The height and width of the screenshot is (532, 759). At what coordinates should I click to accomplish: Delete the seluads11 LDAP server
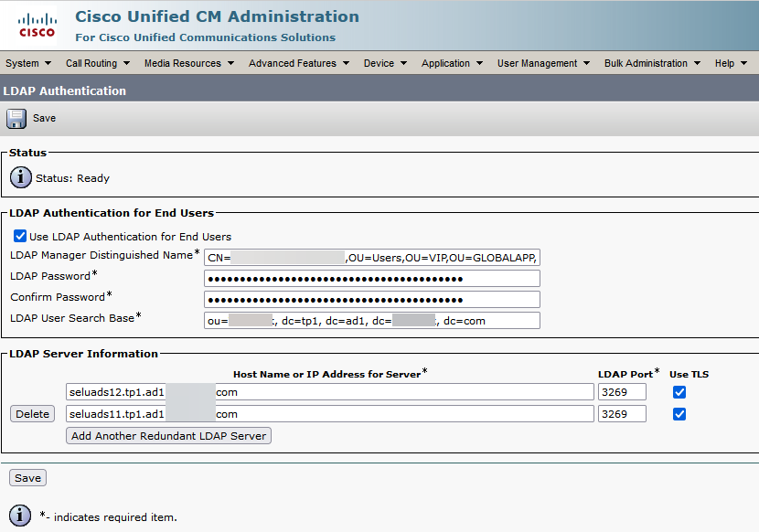tap(32, 414)
